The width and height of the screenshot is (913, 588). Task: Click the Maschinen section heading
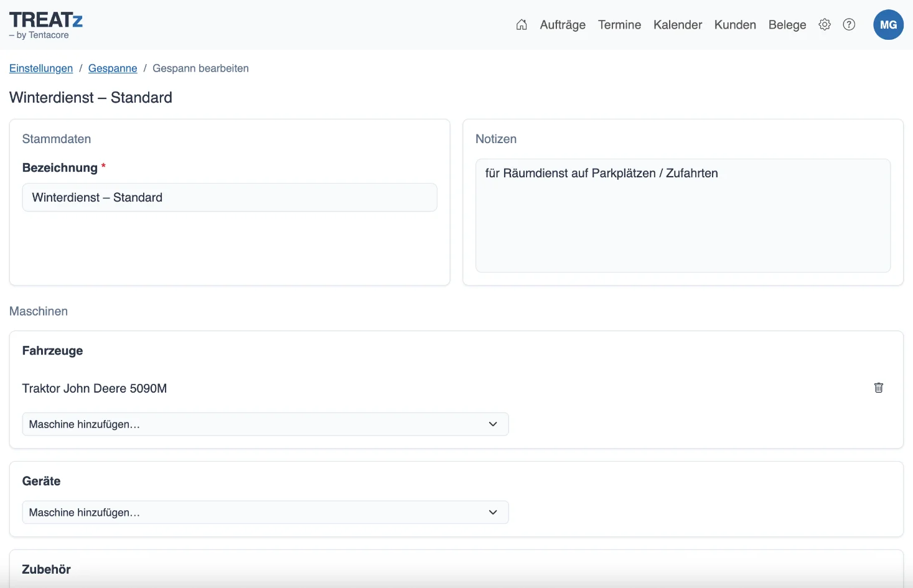point(39,311)
